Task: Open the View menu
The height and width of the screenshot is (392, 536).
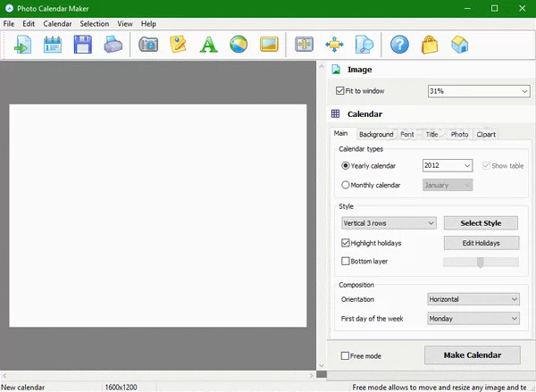Action: (125, 24)
